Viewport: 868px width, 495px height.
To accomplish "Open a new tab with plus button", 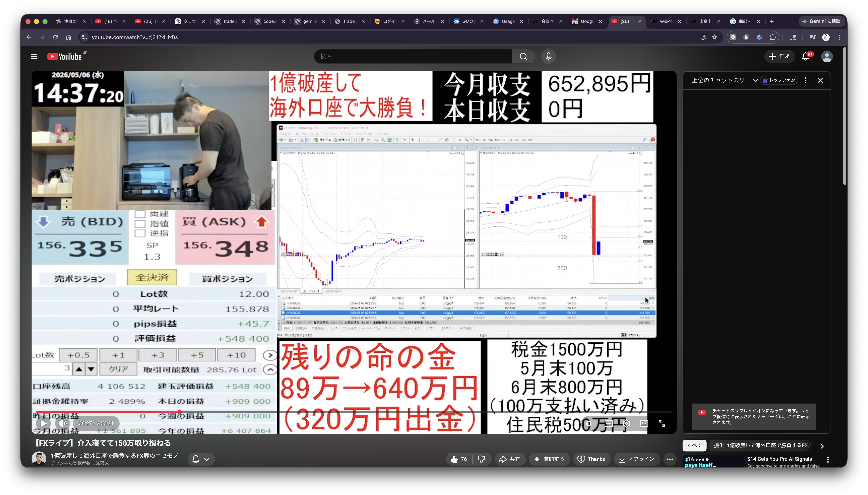I will click(x=771, y=21).
